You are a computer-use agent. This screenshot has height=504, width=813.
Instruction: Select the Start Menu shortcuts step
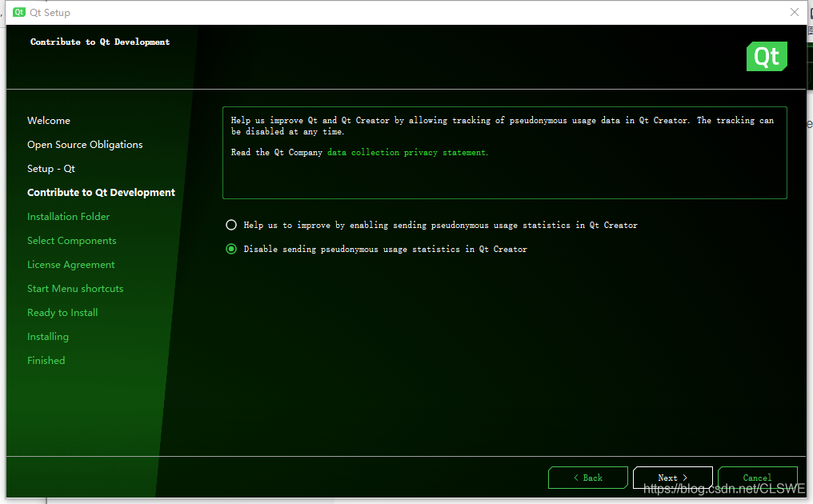point(75,288)
